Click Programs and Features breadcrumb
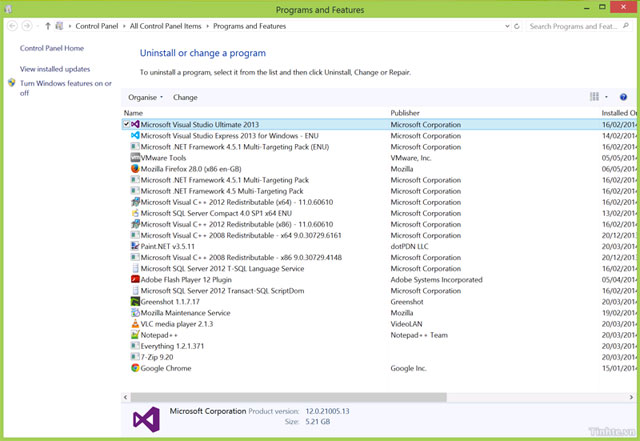Image resolution: width=640 pixels, height=441 pixels. pyautogui.click(x=249, y=26)
